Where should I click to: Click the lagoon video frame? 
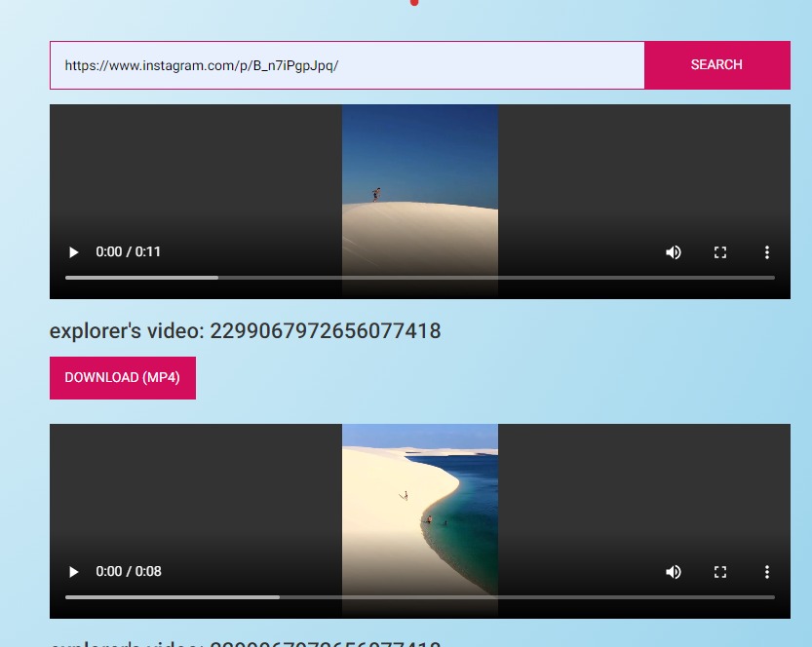coord(419,487)
